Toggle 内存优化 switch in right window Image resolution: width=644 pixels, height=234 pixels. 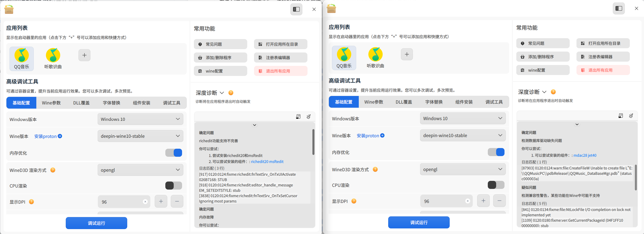tap(496, 152)
